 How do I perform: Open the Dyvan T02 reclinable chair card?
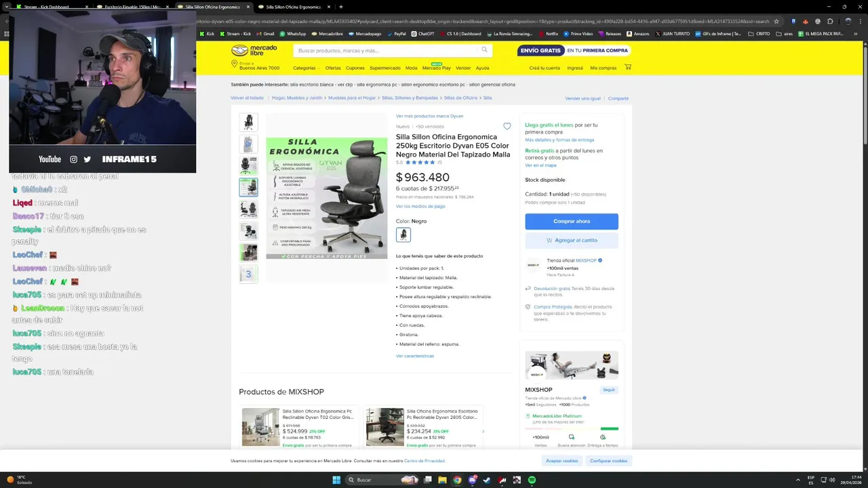298,427
